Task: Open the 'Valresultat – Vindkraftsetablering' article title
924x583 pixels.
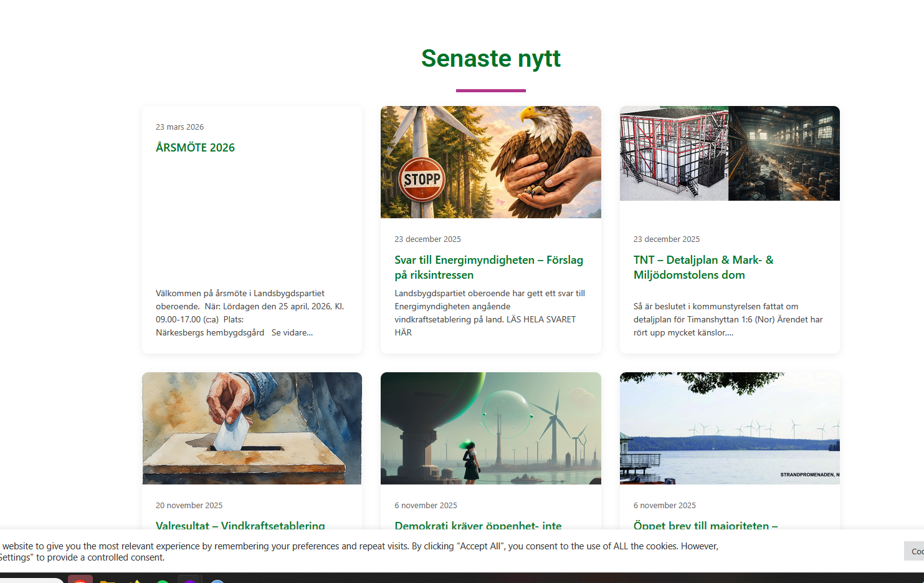Action: coord(241,525)
